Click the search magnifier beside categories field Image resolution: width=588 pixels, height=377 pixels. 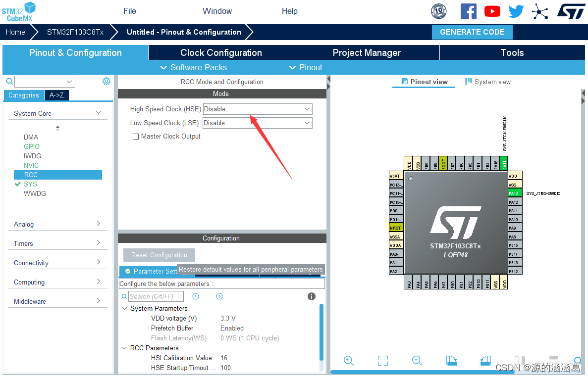point(9,81)
